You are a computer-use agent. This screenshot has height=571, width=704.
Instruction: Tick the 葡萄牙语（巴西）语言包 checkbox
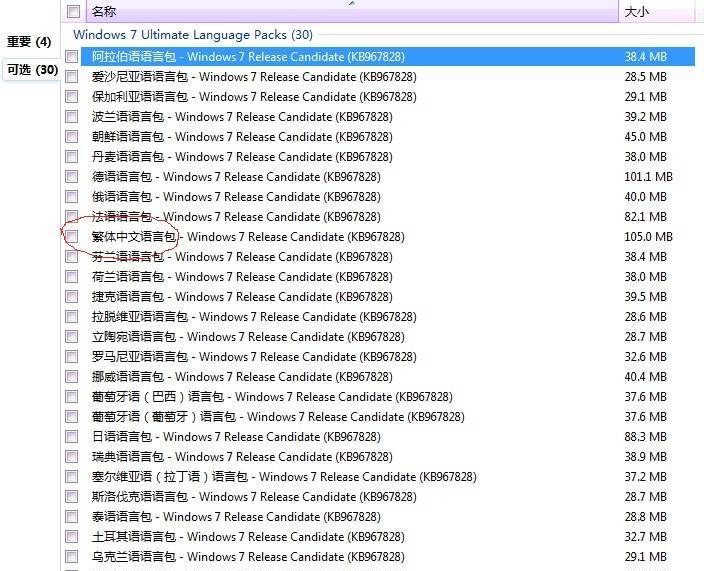71,396
